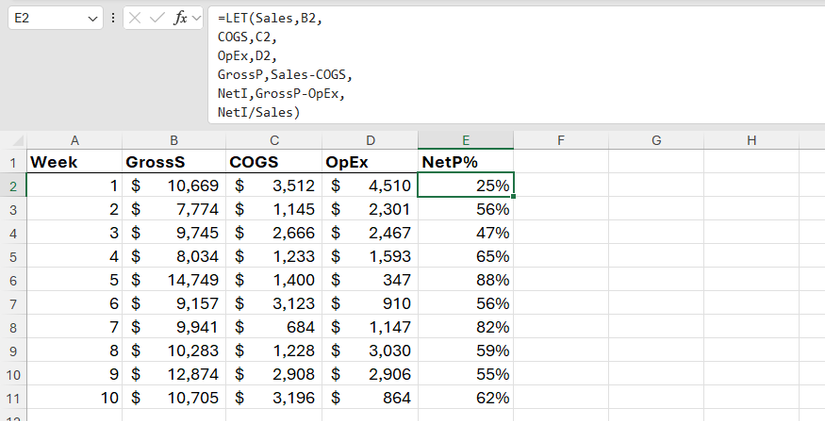Open the Insert Function fx icon
Image resolution: width=825 pixels, height=421 pixels.
(180, 19)
